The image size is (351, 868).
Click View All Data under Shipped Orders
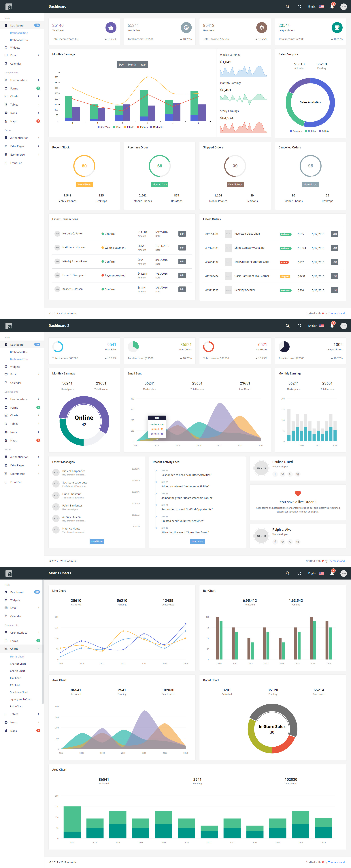(x=235, y=185)
